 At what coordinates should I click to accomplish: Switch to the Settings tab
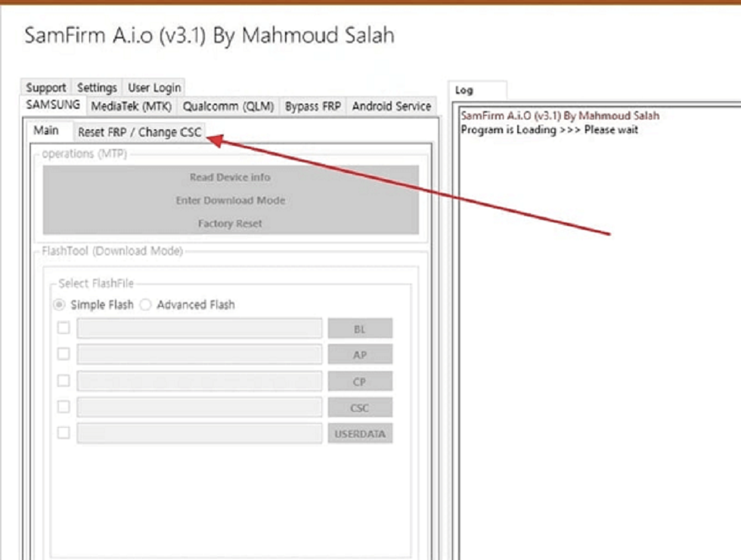97,88
